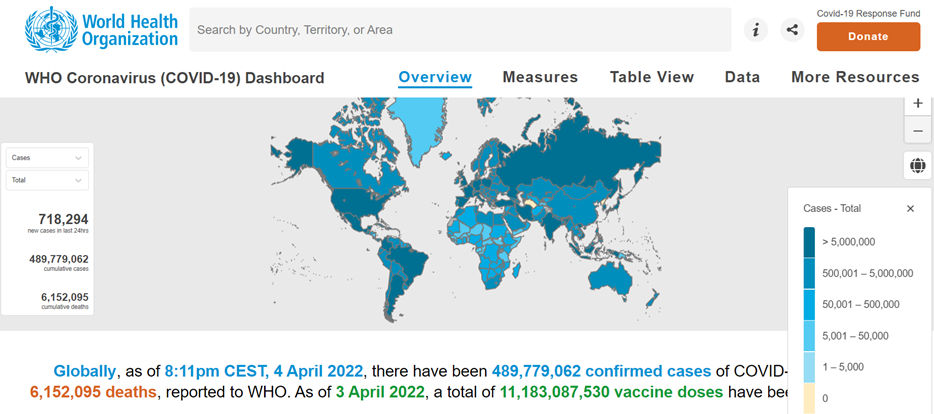Click the globe view icon
The width and height of the screenshot is (934, 414).
pos(917,165)
